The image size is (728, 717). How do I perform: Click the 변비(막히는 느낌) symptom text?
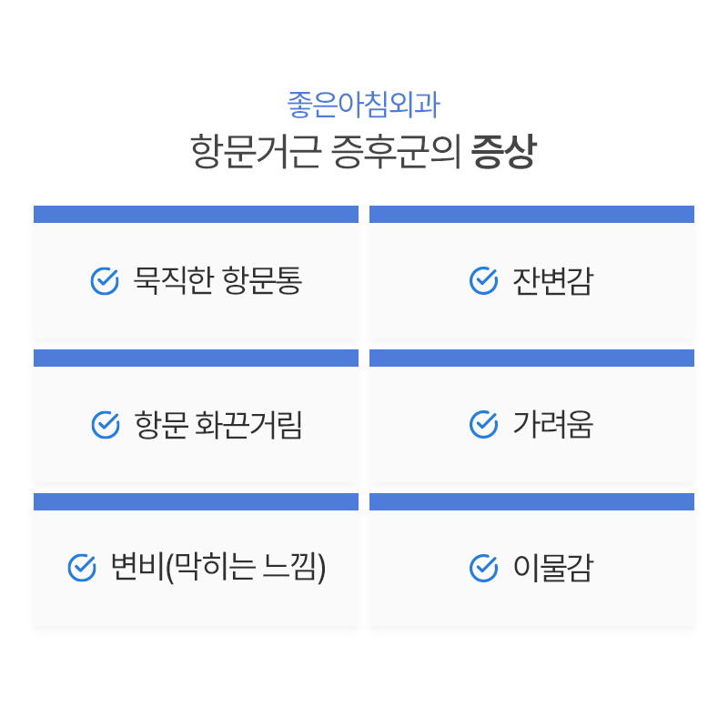[217, 568]
